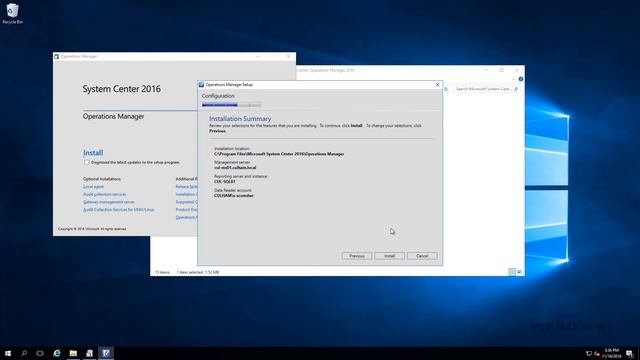Close the Operations Manager Setup dialog

pyautogui.click(x=438, y=84)
